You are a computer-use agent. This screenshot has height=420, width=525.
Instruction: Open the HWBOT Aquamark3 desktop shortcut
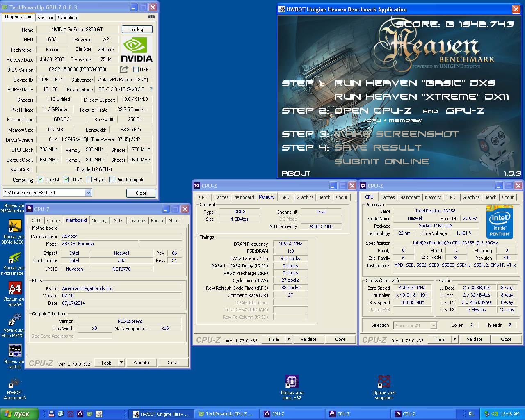click(15, 388)
